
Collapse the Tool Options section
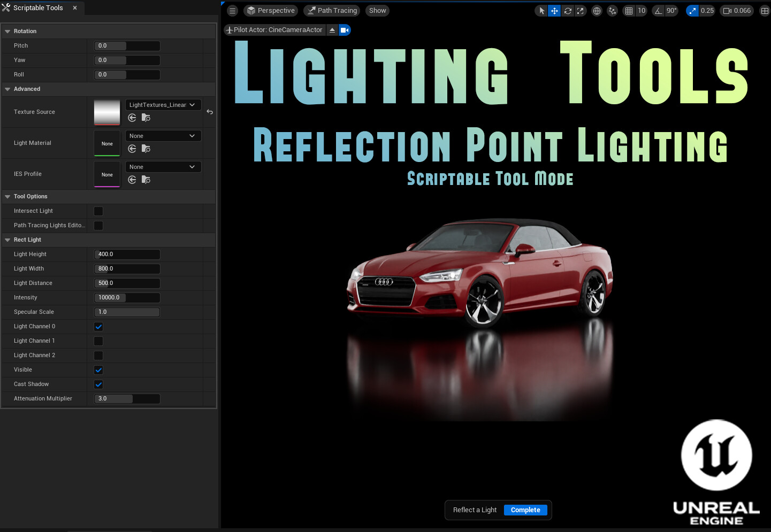click(x=7, y=197)
